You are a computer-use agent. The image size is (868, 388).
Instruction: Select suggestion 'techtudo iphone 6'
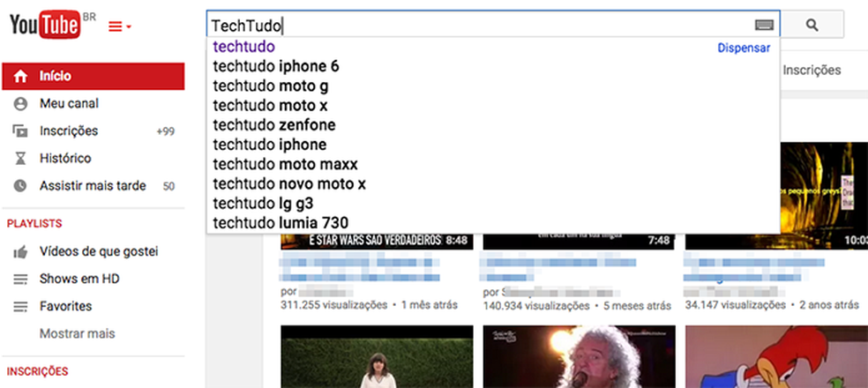tap(276, 66)
